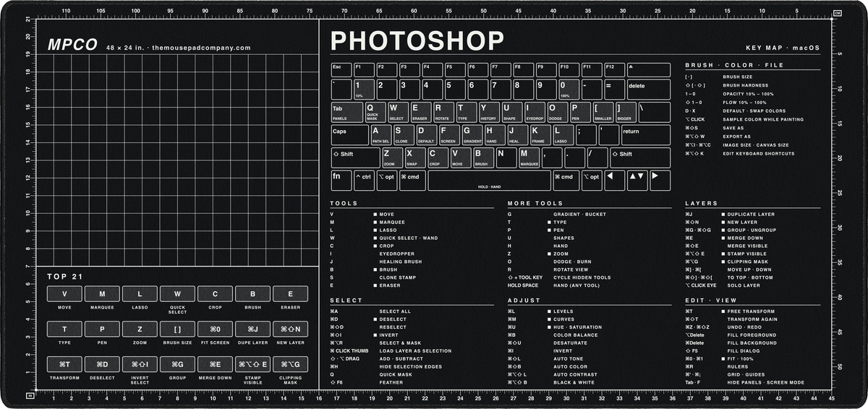This screenshot has height=409, width=868.
Task: Click the ⌘D Deselect key in Top 21
Action: tap(102, 366)
